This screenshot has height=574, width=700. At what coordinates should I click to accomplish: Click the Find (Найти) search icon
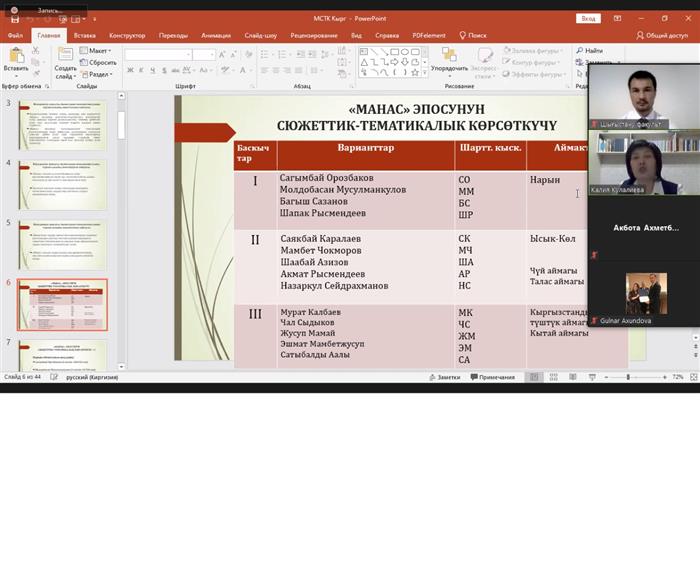click(x=590, y=50)
